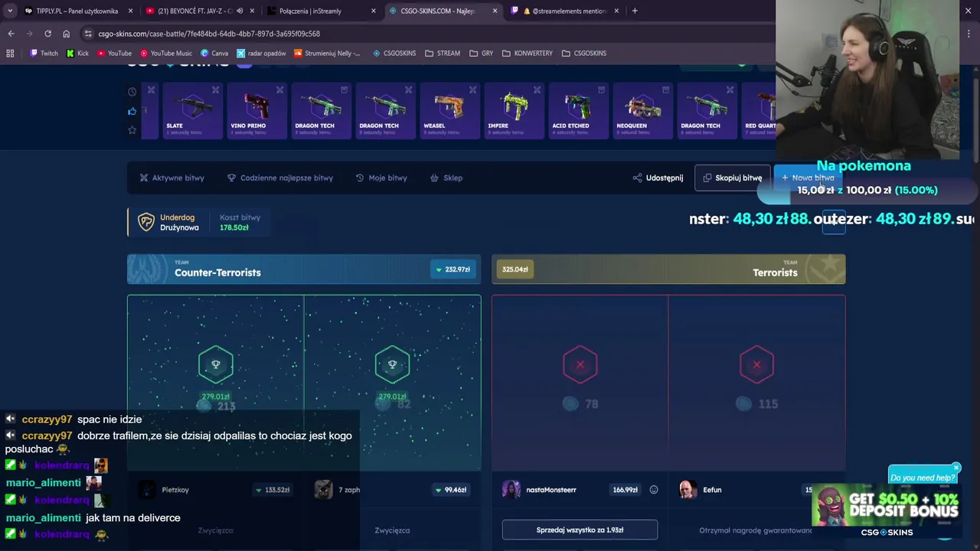Open the Canva bookmark
980x551 pixels.
(x=214, y=54)
